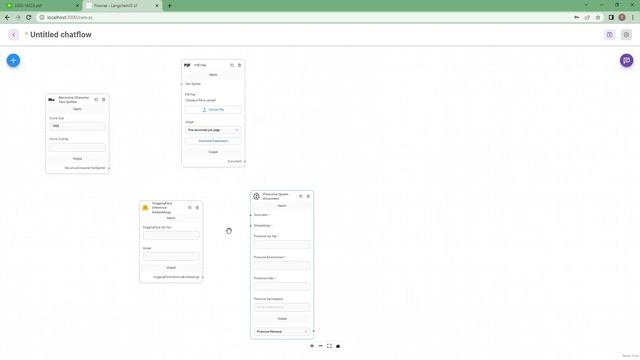
Task: Duplicate the Pinecone Upsert Document node
Action: (x=301, y=196)
